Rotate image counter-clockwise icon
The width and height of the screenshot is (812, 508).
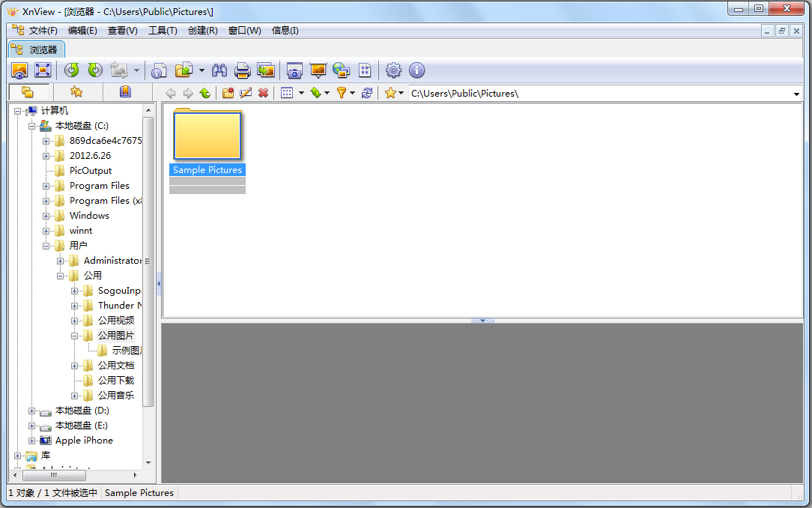click(x=71, y=70)
